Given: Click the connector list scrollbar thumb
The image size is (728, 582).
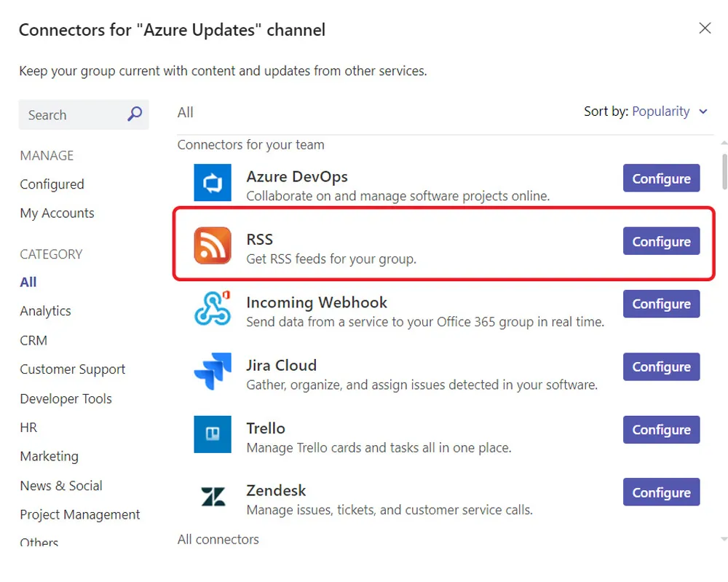Looking at the screenshot, I should point(724,172).
